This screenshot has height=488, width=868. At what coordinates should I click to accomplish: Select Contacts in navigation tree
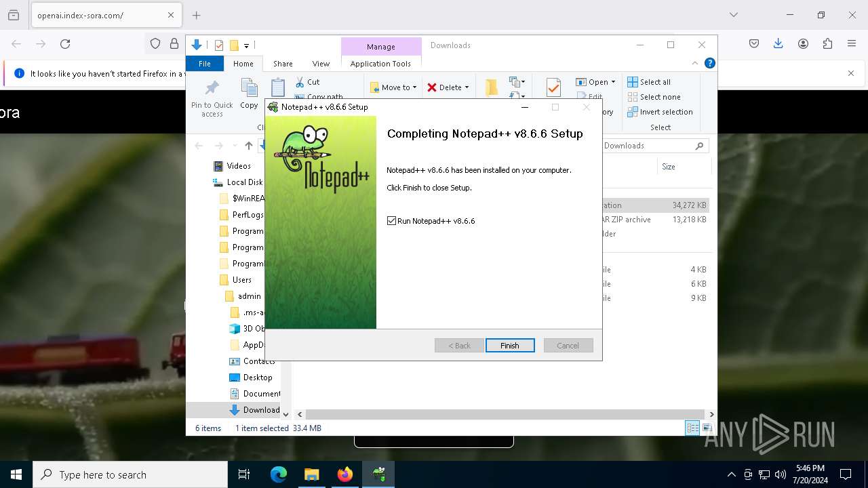coord(252,361)
